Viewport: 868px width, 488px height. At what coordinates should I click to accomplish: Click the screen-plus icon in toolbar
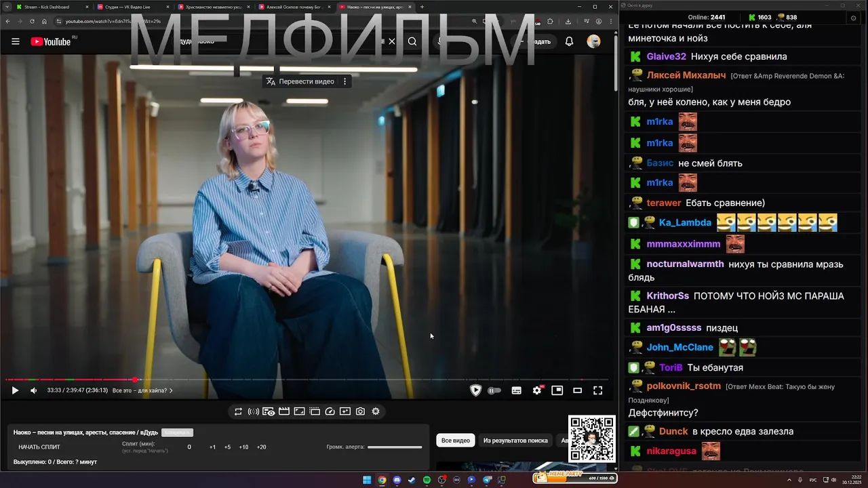click(x=345, y=411)
